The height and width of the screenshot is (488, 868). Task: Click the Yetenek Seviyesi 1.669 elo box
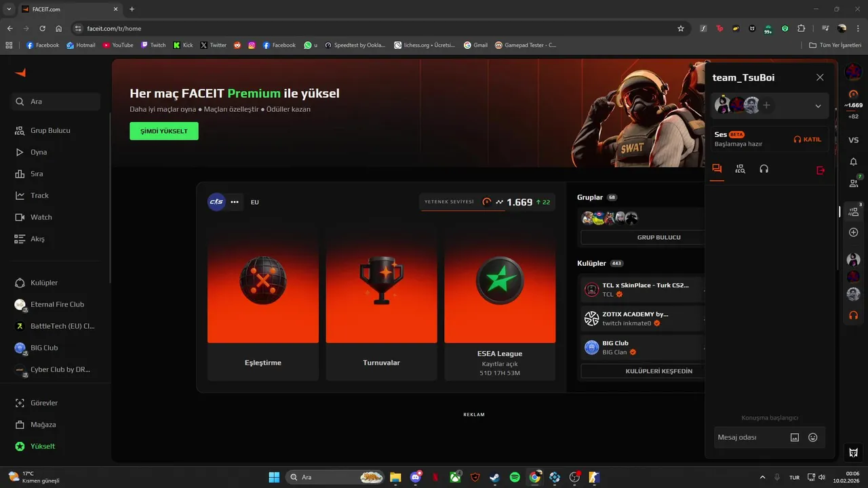(x=488, y=202)
